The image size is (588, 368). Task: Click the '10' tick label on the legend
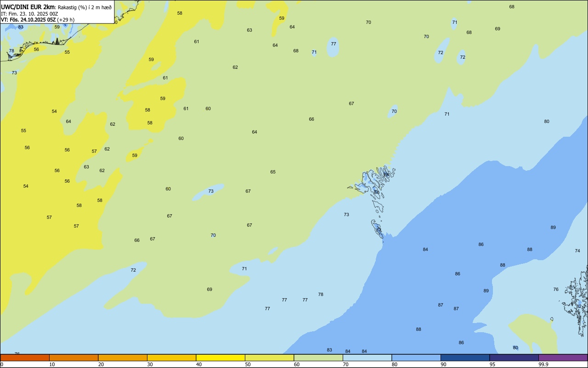point(52,364)
